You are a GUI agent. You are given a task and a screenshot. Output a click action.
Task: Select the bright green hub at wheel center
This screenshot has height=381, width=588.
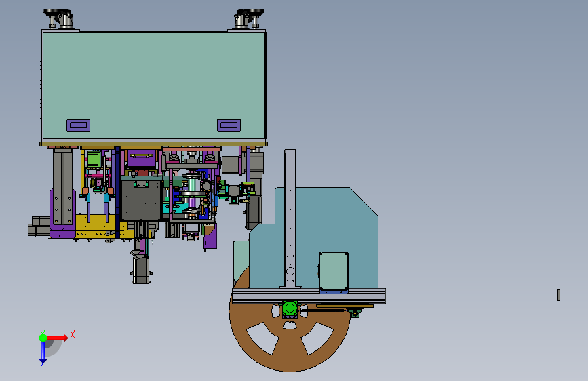point(290,308)
